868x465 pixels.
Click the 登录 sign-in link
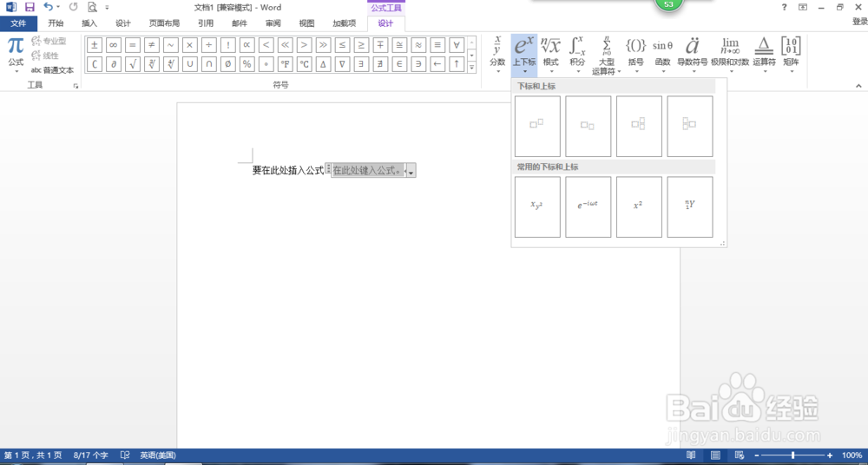point(859,22)
